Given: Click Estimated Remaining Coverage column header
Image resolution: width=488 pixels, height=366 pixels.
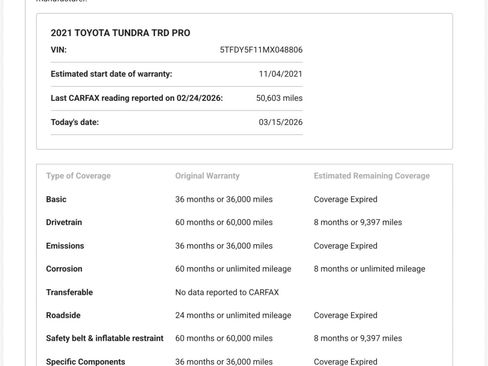Looking at the screenshot, I should click(x=372, y=176).
